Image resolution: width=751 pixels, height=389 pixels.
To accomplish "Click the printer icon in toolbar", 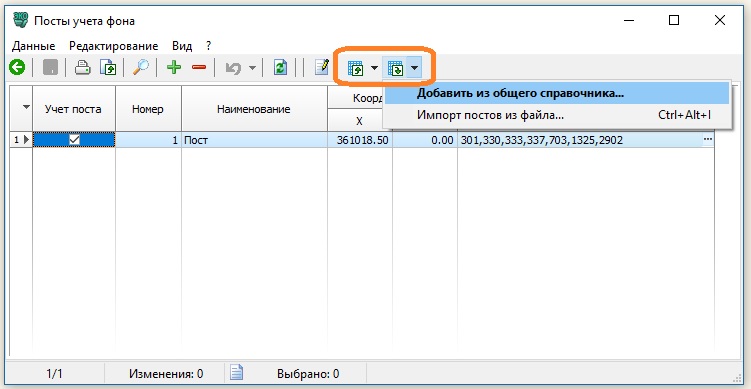I will (82, 68).
